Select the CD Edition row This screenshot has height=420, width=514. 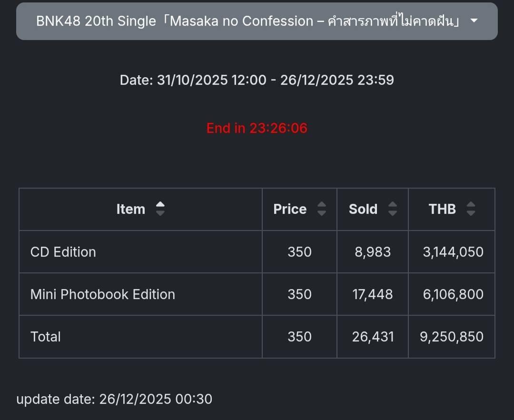pos(63,252)
